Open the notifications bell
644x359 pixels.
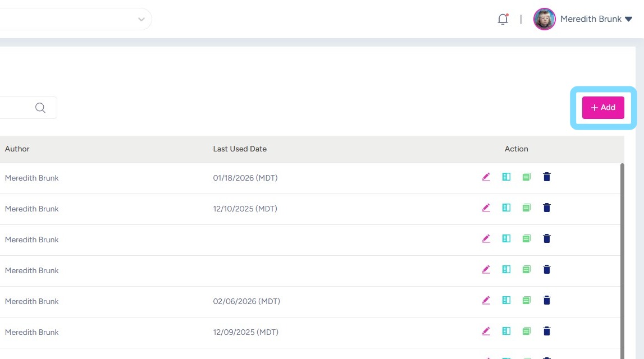[x=503, y=19]
